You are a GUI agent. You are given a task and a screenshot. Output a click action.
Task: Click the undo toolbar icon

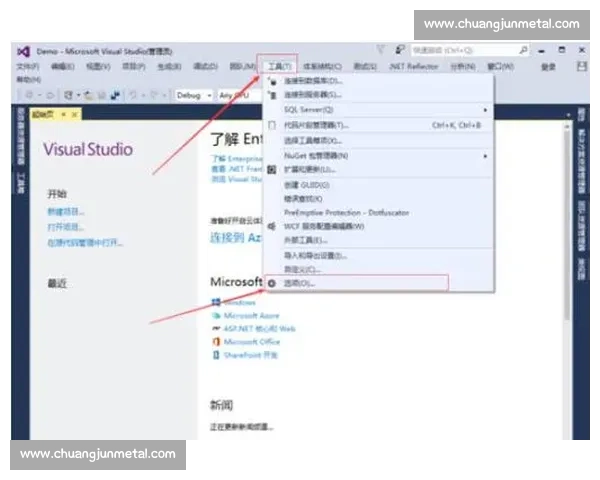tap(133, 95)
